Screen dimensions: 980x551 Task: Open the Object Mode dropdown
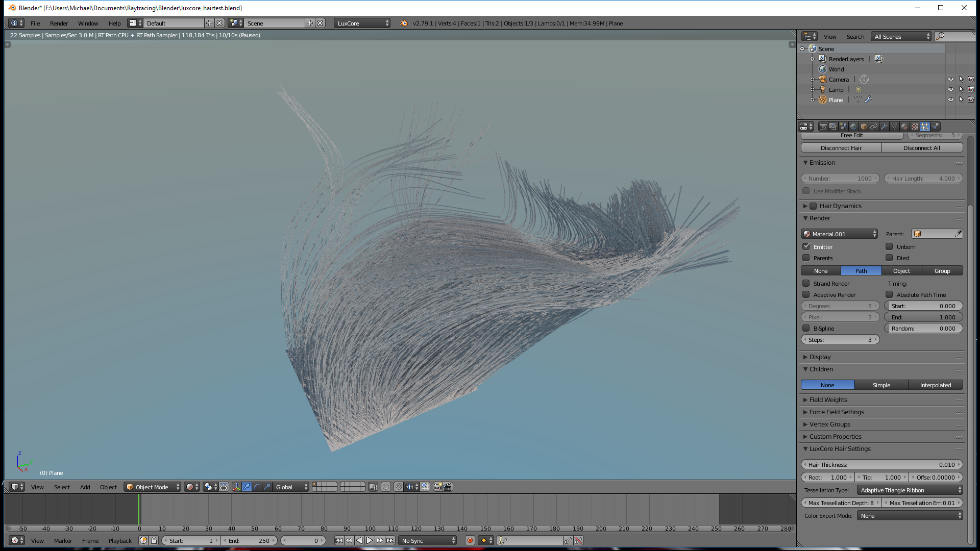[153, 487]
